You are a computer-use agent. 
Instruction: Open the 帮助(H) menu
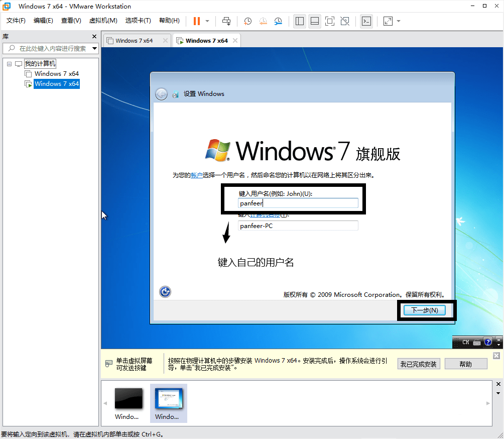pos(169,21)
